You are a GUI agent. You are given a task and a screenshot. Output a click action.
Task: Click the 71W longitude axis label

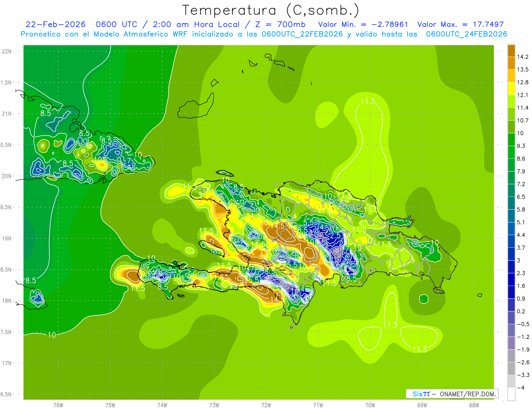[318, 405]
